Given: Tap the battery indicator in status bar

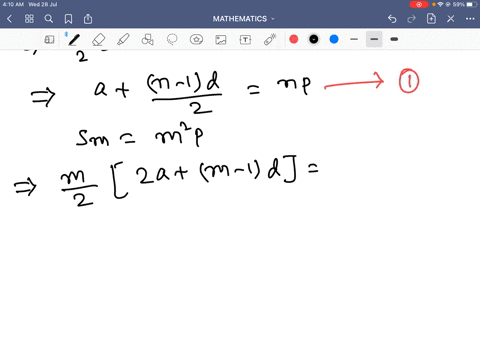Looking at the screenshot, I should click(x=472, y=4).
